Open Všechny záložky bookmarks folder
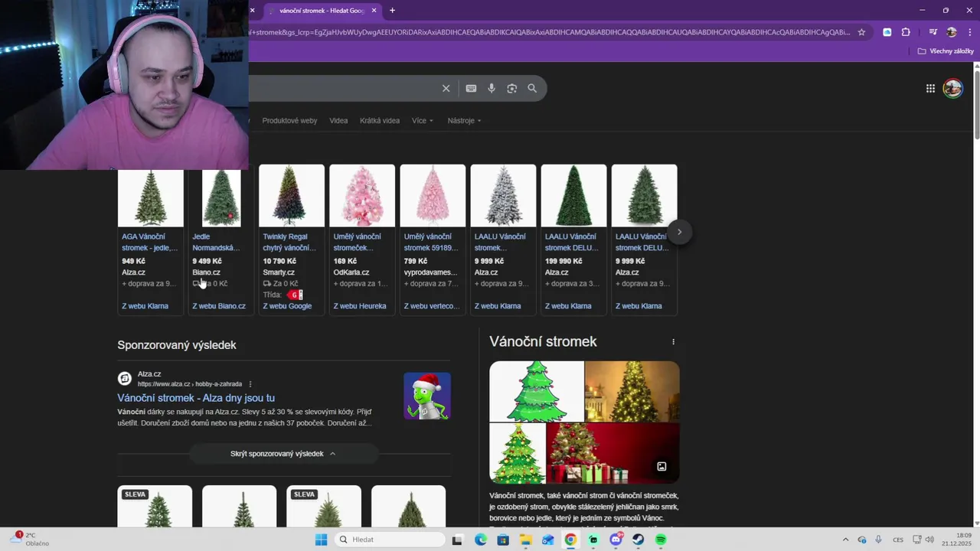Viewport: 980px width, 551px height. pos(946,51)
